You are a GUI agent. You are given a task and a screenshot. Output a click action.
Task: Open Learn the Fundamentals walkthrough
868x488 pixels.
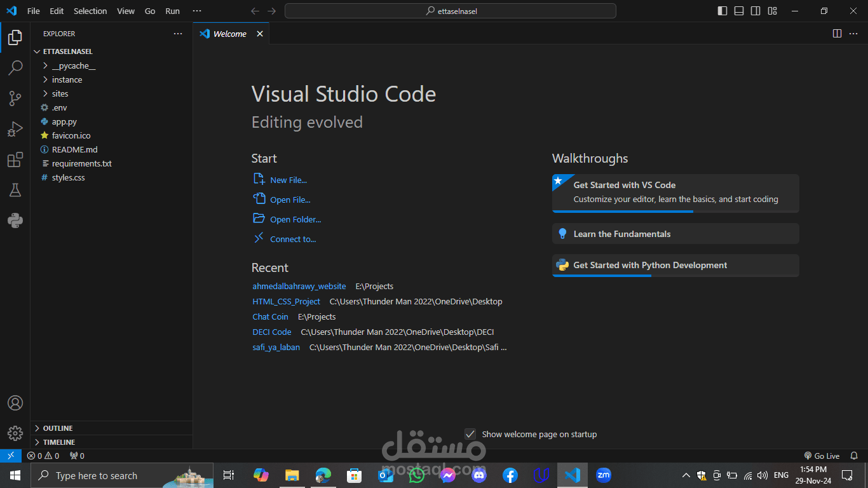point(675,234)
